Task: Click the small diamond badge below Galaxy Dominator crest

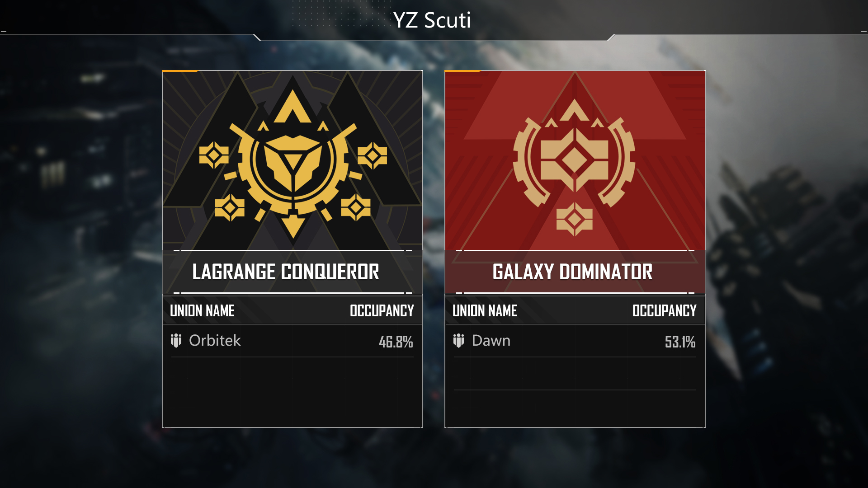Action: pos(574,219)
